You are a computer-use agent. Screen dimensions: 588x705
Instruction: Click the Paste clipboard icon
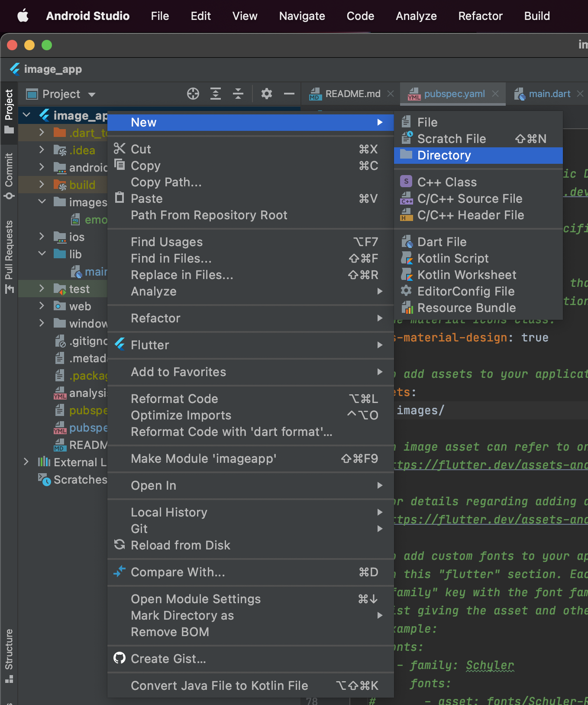(x=120, y=198)
